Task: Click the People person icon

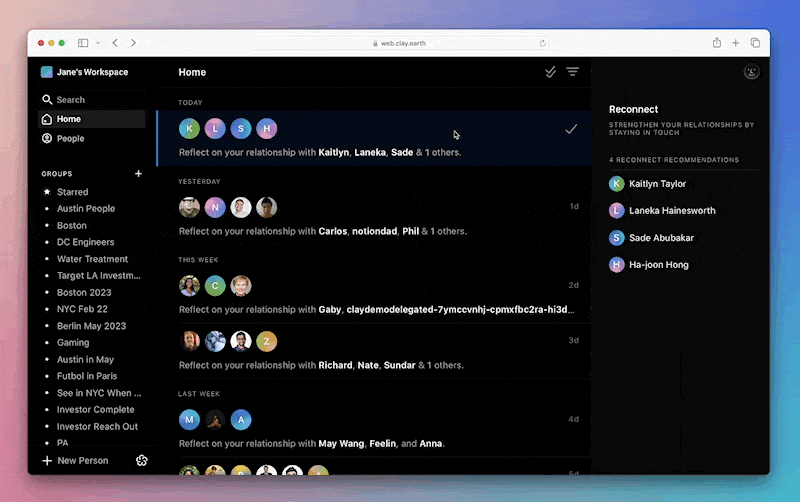Action: pos(47,138)
